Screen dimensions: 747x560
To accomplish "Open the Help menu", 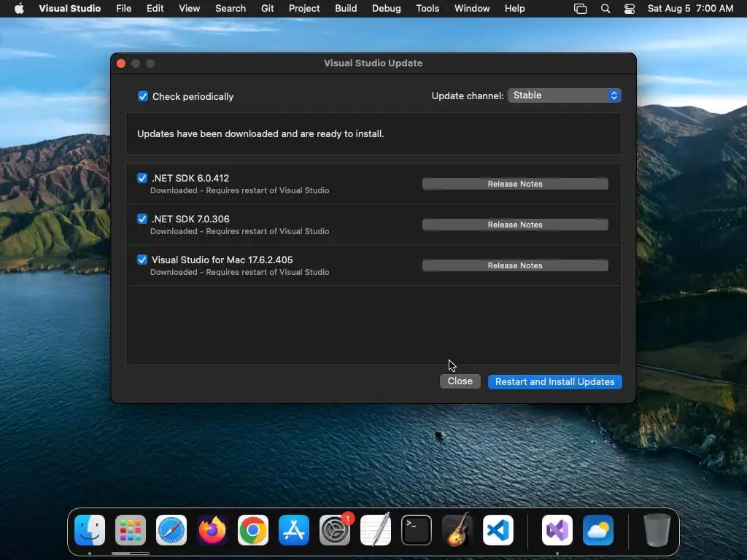I will click(514, 9).
